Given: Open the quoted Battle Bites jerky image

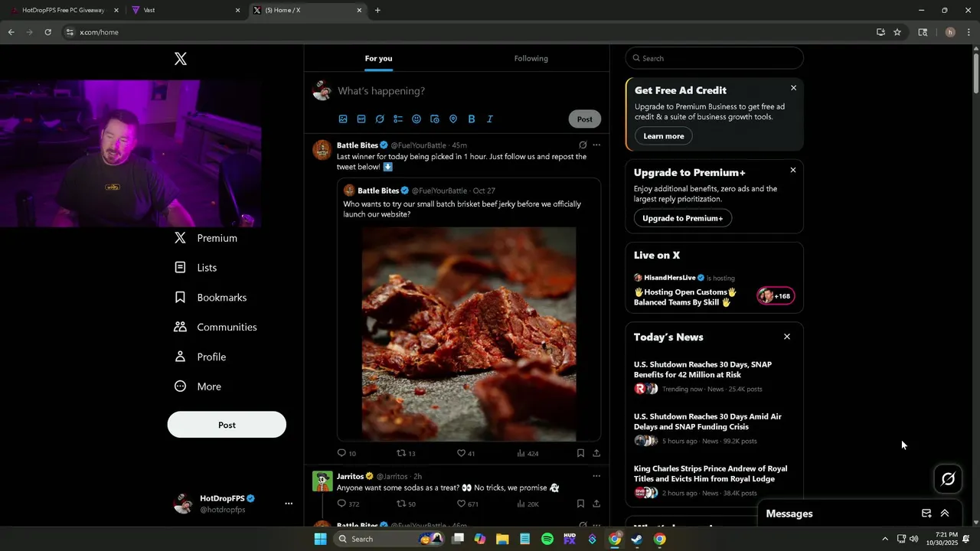Looking at the screenshot, I should 469,334.
